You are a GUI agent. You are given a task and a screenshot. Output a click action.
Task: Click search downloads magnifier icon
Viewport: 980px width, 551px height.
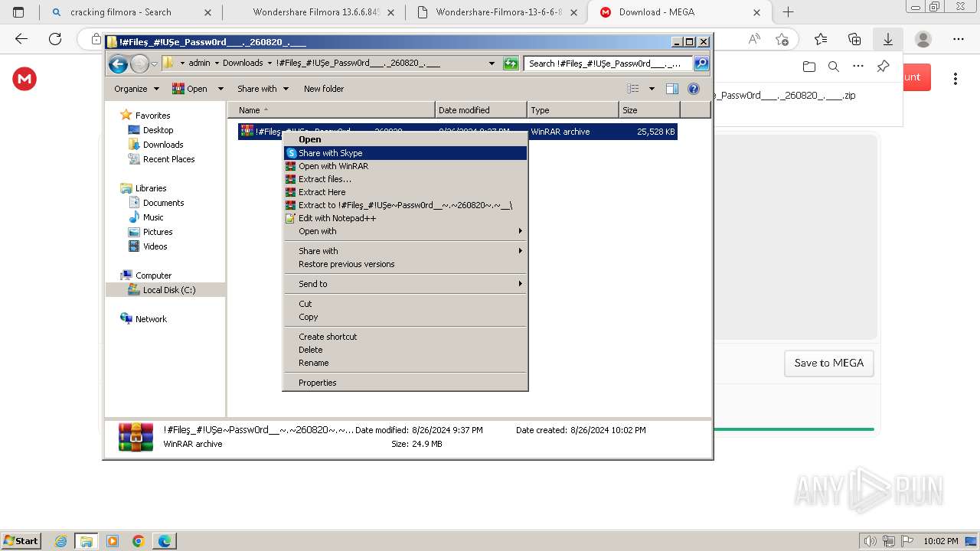click(834, 67)
